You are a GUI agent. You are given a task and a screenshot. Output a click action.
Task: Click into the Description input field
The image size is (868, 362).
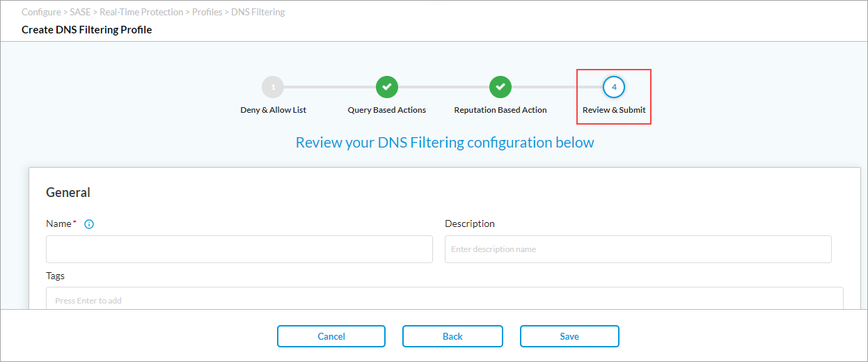click(638, 249)
